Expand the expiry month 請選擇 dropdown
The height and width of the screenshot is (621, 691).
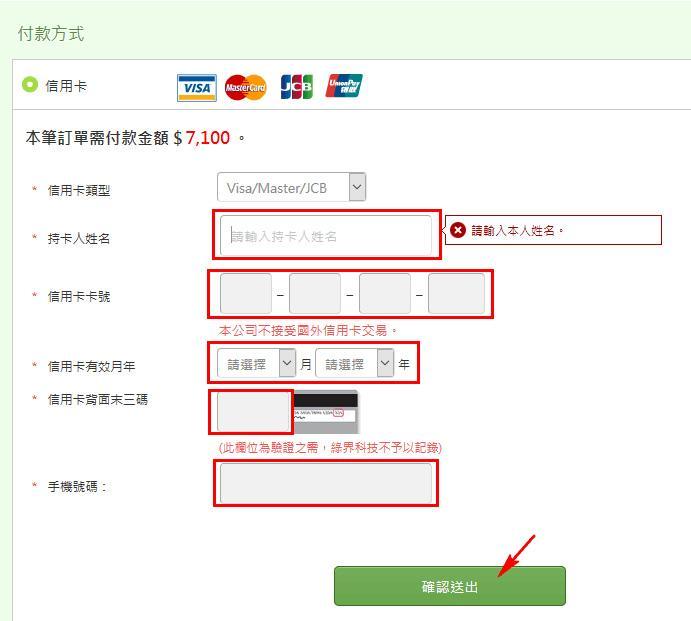click(256, 363)
